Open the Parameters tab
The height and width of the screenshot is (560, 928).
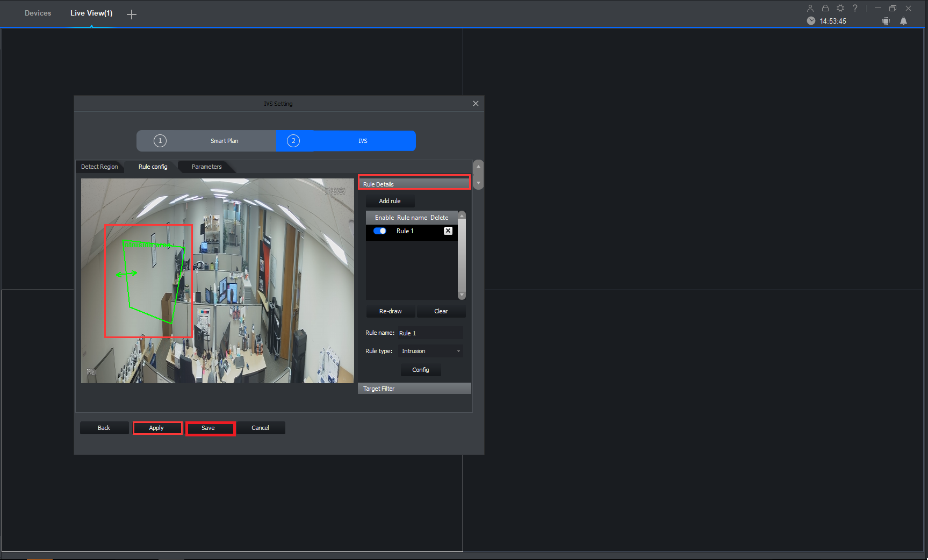(206, 167)
